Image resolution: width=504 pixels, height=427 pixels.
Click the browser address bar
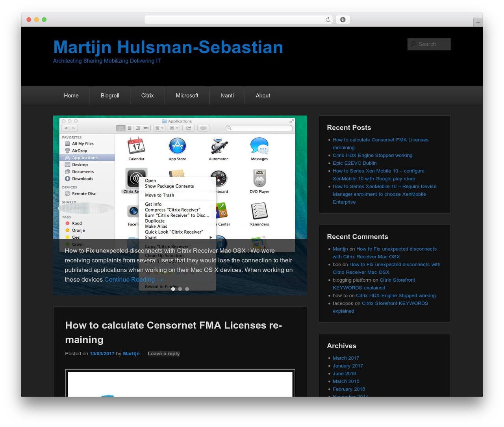[x=239, y=20]
